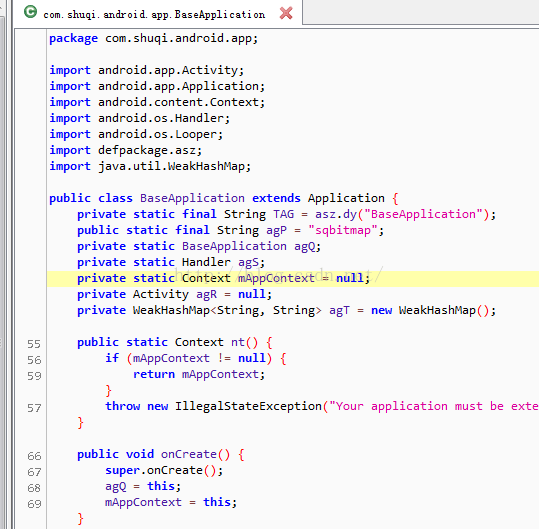Click the IllegalStateException throw statement

pyautogui.click(x=322, y=406)
